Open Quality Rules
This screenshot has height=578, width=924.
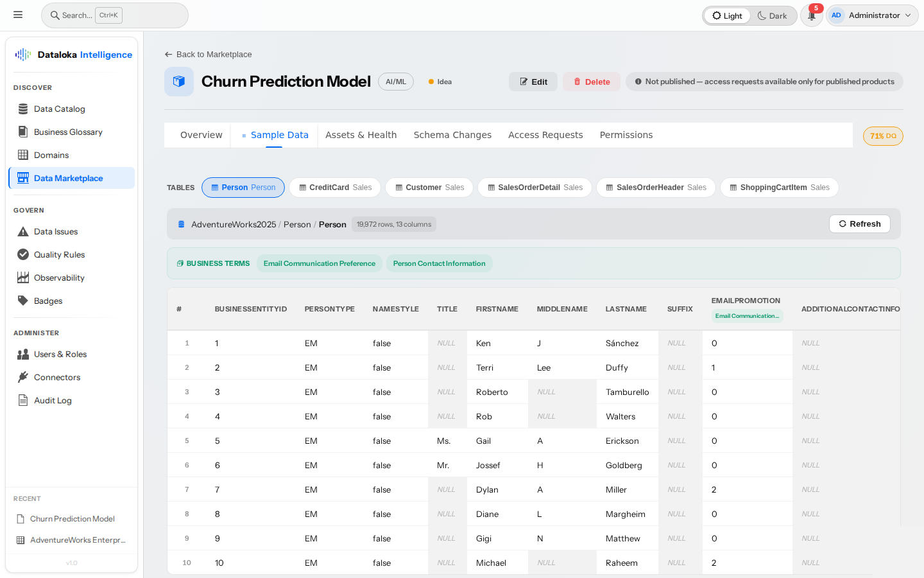[60, 254]
